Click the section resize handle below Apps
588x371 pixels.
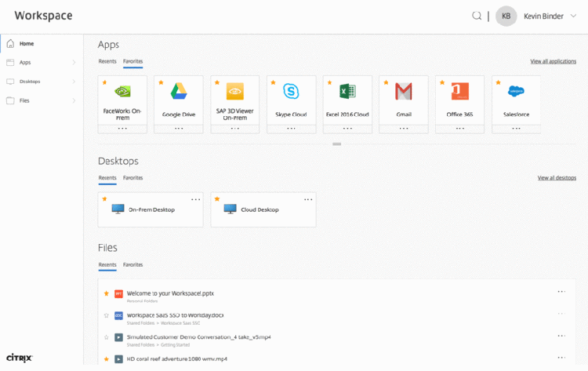click(337, 144)
